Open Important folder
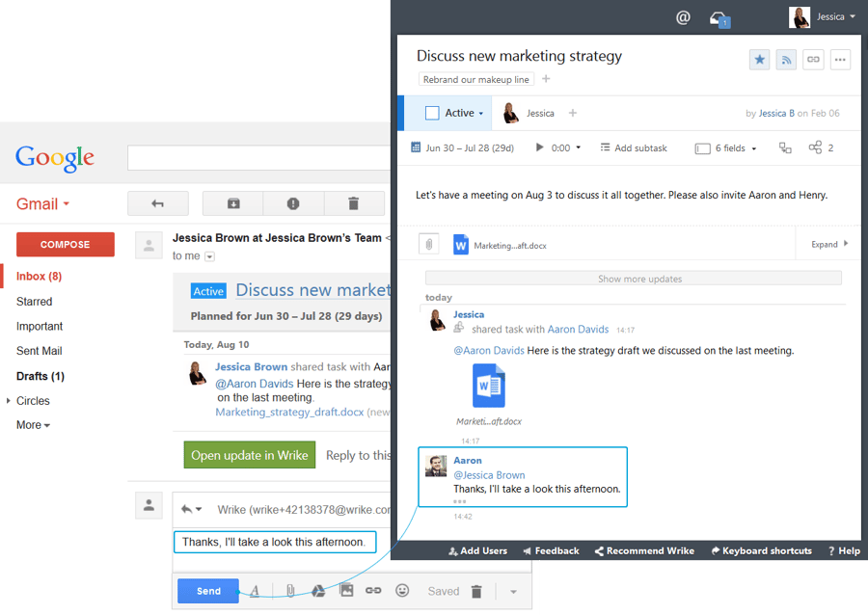The height and width of the screenshot is (615, 868). (40, 327)
